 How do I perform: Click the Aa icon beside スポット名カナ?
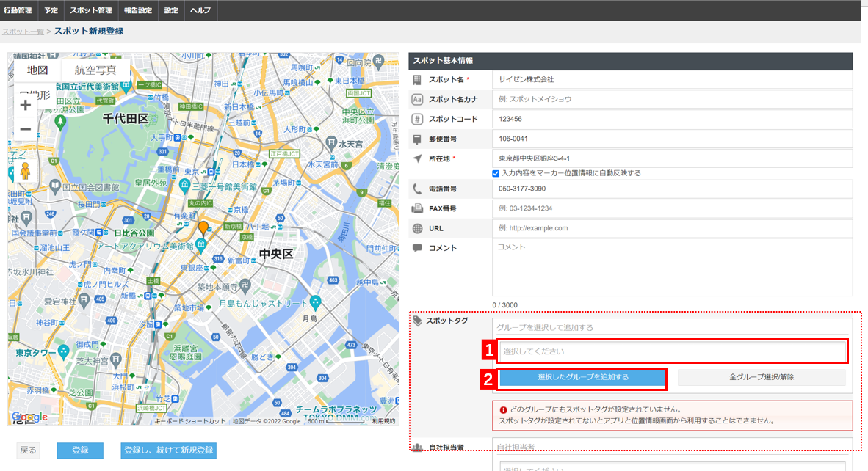(x=417, y=100)
